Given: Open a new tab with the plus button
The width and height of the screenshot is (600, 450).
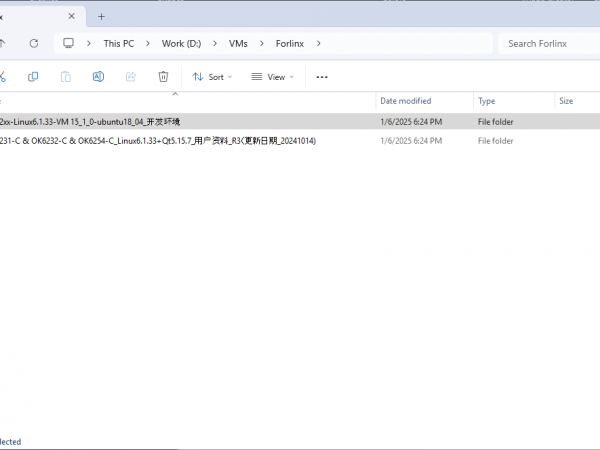Looking at the screenshot, I should pos(101,16).
